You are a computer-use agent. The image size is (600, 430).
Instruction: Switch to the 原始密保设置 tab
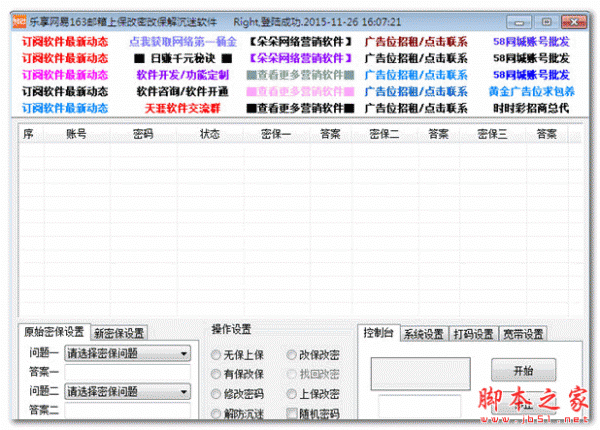click(54, 332)
